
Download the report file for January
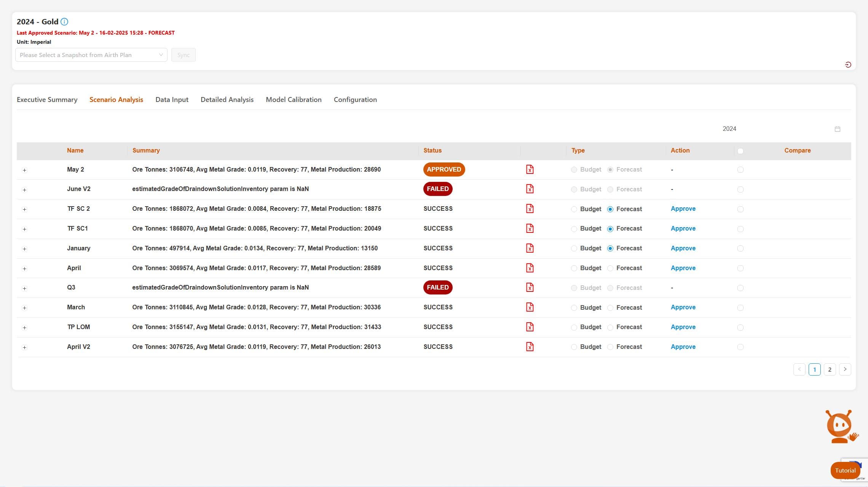tap(530, 248)
